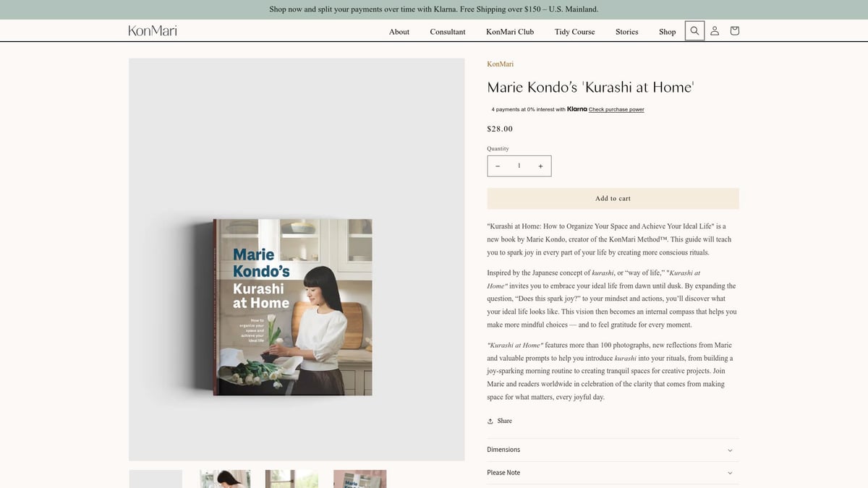Open the search dialog
868x488 pixels.
click(x=694, y=30)
